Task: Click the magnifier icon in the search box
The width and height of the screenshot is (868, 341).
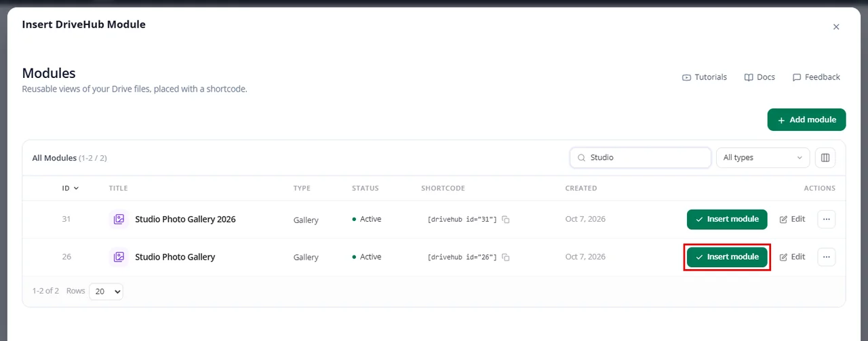Action: click(582, 157)
